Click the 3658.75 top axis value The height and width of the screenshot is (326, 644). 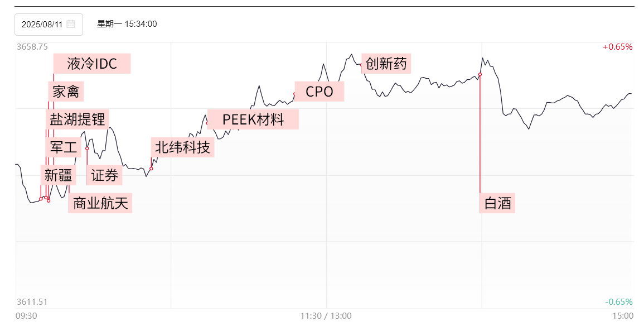tap(32, 47)
